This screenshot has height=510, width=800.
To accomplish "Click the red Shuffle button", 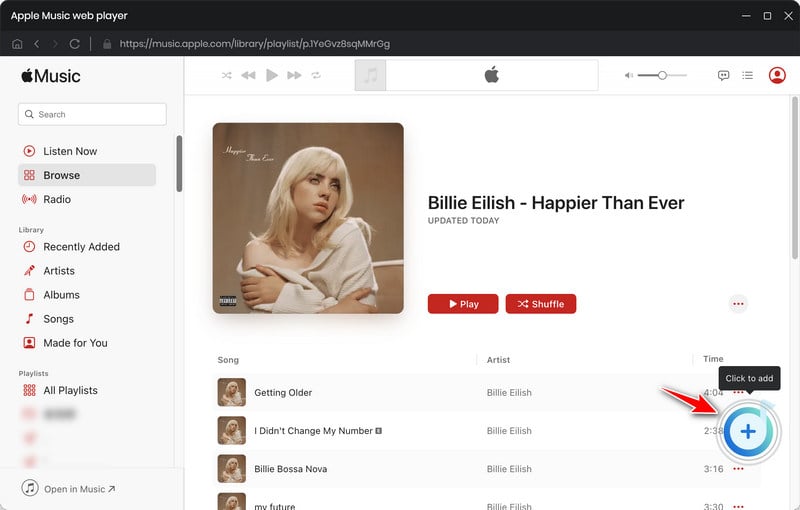I will [541, 304].
